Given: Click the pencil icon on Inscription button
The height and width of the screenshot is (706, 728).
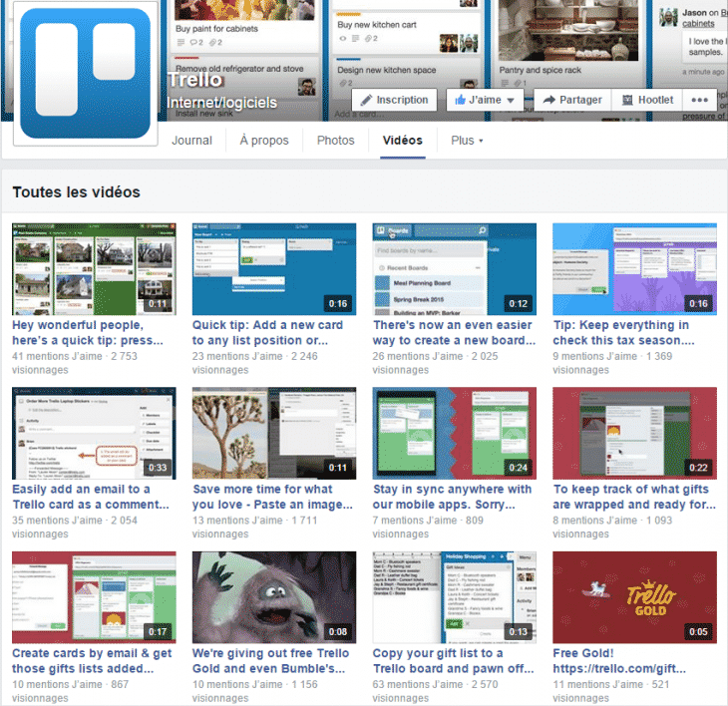Looking at the screenshot, I should (366, 100).
